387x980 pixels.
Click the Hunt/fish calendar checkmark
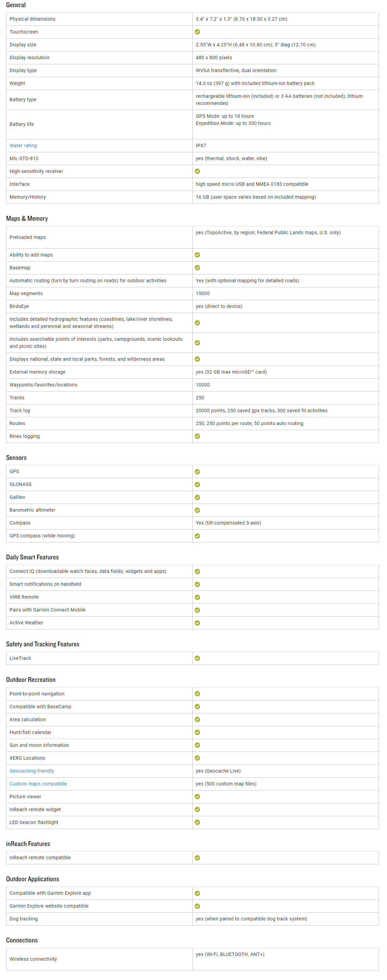pyautogui.click(x=197, y=733)
